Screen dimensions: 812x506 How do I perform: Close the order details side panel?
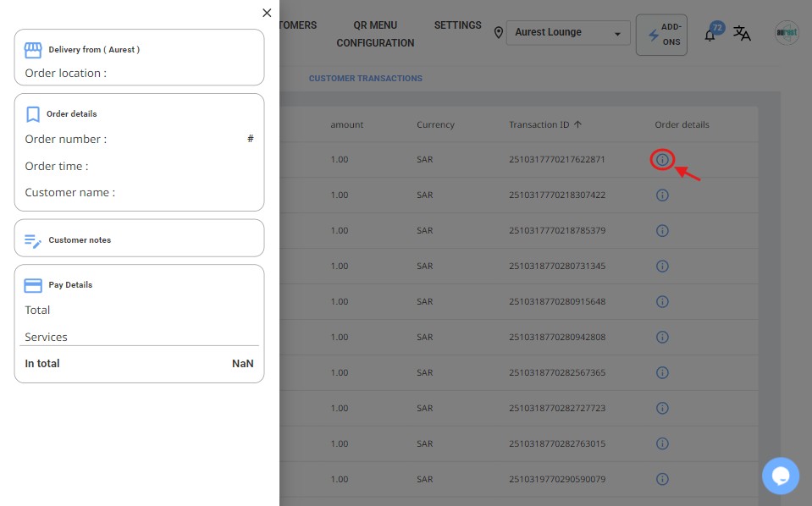(267, 13)
